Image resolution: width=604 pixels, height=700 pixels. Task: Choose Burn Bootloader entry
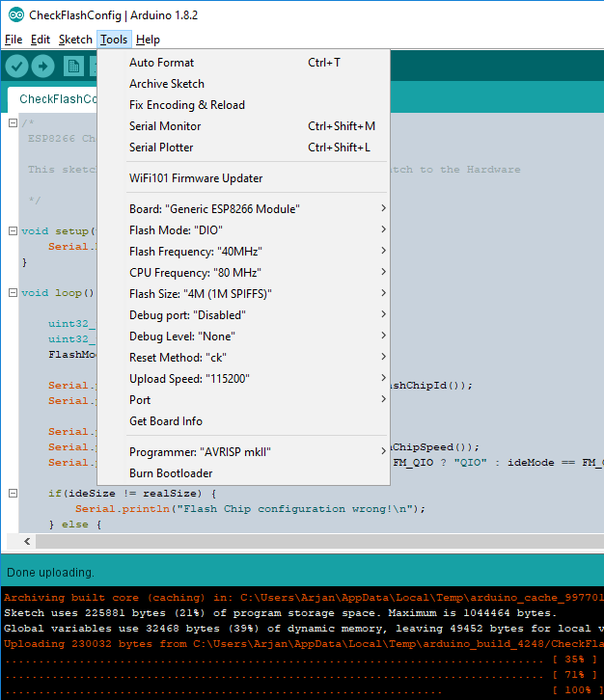point(243,473)
